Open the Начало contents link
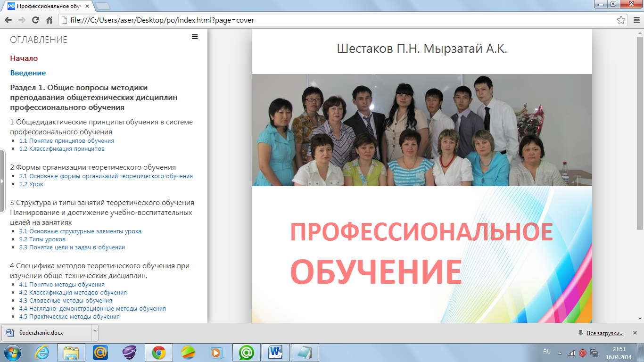Image resolution: width=644 pixels, height=362 pixels. (24, 58)
